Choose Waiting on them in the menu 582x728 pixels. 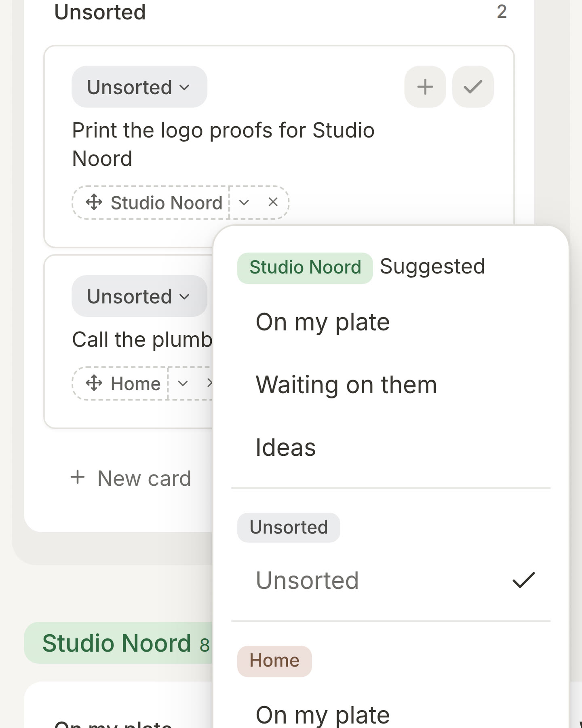(391, 385)
